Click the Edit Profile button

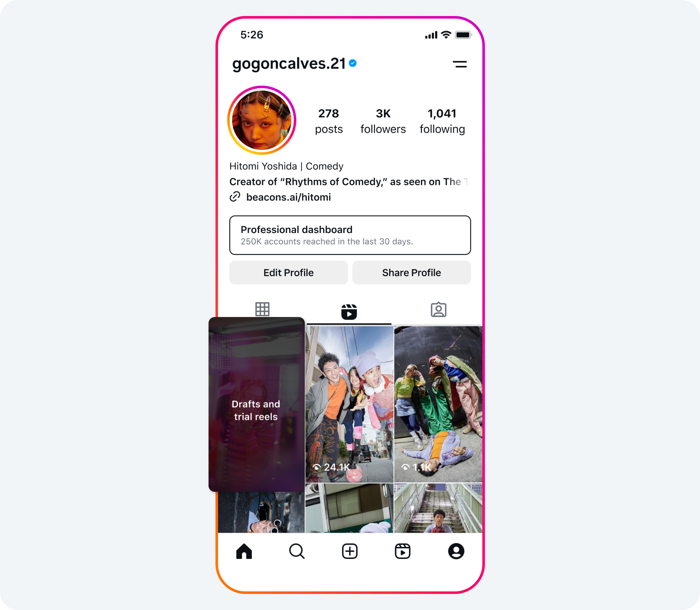(x=288, y=272)
